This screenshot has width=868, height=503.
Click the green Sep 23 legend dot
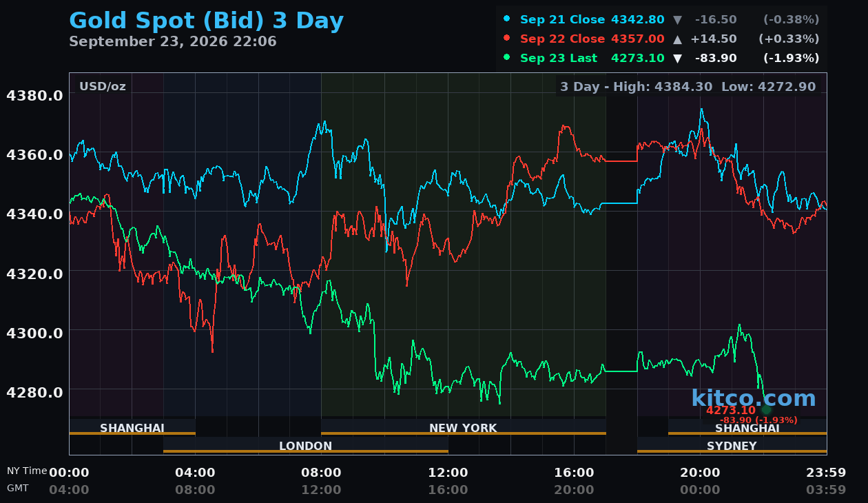[x=507, y=57]
